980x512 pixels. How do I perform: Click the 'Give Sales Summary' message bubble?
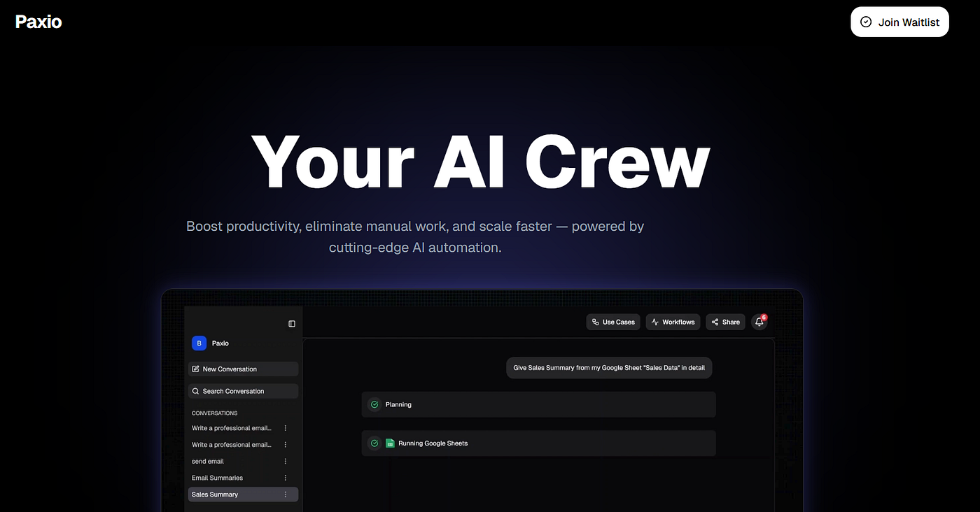609,368
